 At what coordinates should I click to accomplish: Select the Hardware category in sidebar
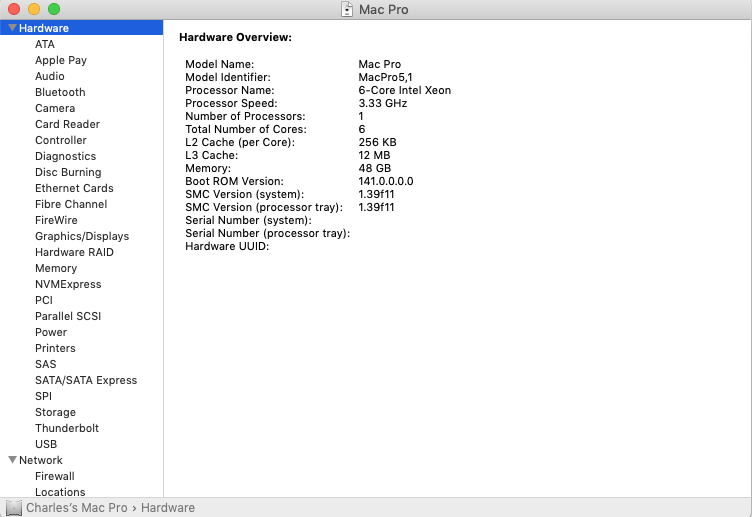(82, 28)
